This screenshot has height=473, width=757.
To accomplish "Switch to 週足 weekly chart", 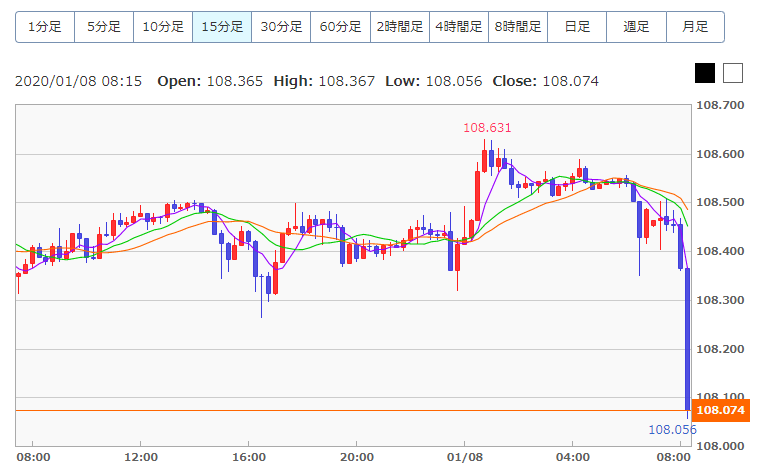I will tap(636, 27).
